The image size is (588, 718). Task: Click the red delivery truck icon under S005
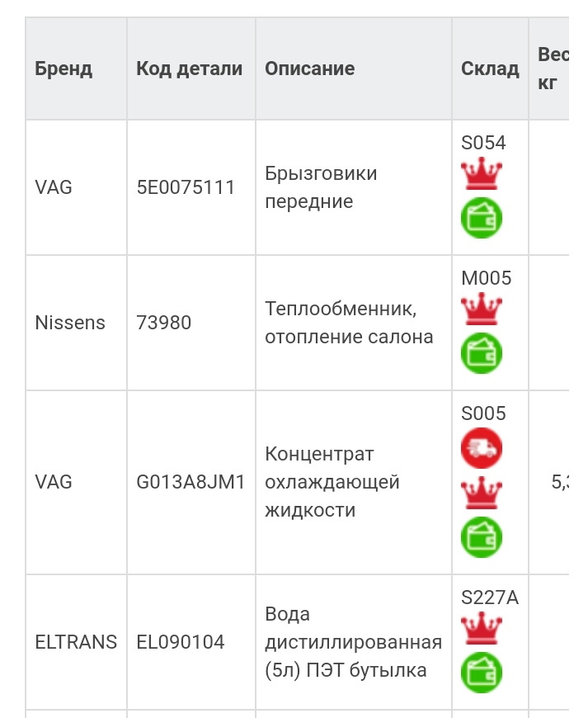point(482,448)
